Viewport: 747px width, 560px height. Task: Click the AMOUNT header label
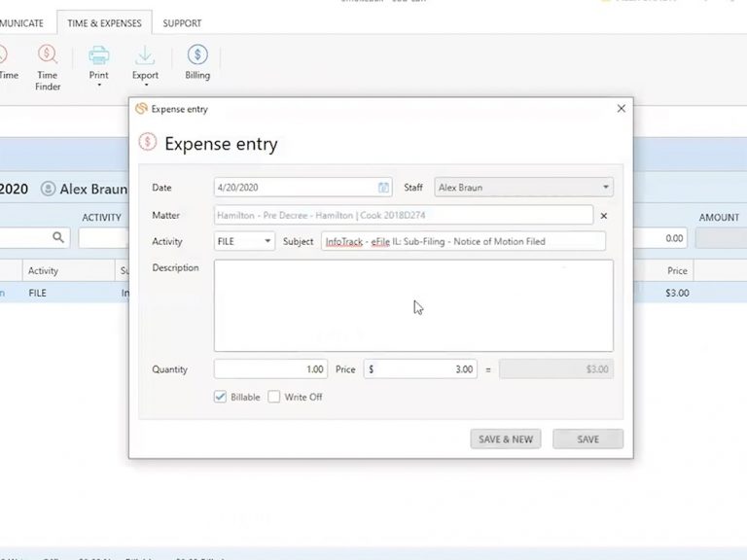[719, 217]
